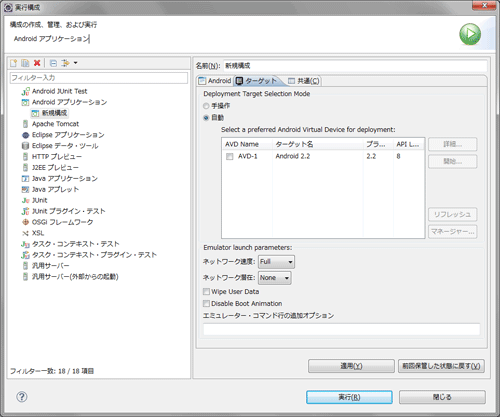
Task: Select OSGi フレームワーク tree item label
Action: 62,222
